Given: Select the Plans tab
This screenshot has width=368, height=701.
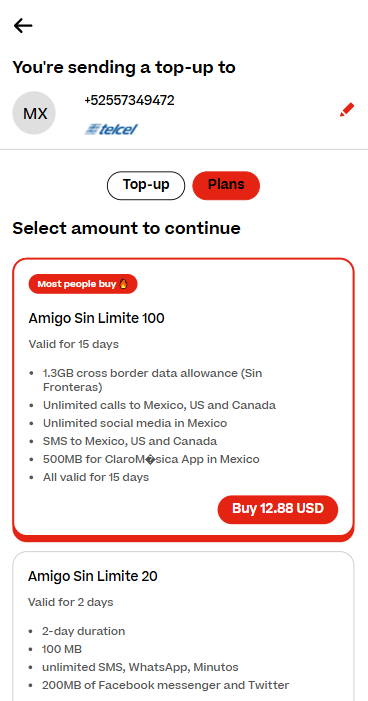Looking at the screenshot, I should (226, 185).
